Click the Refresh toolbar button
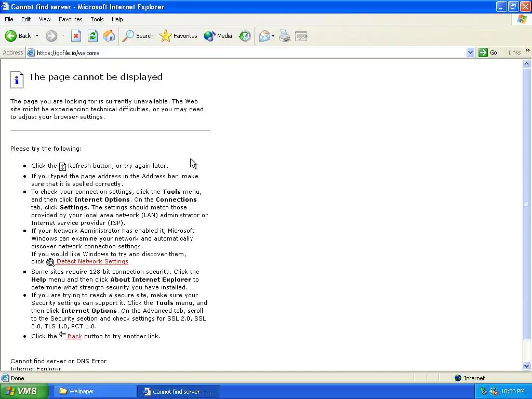532x399 pixels. click(92, 36)
